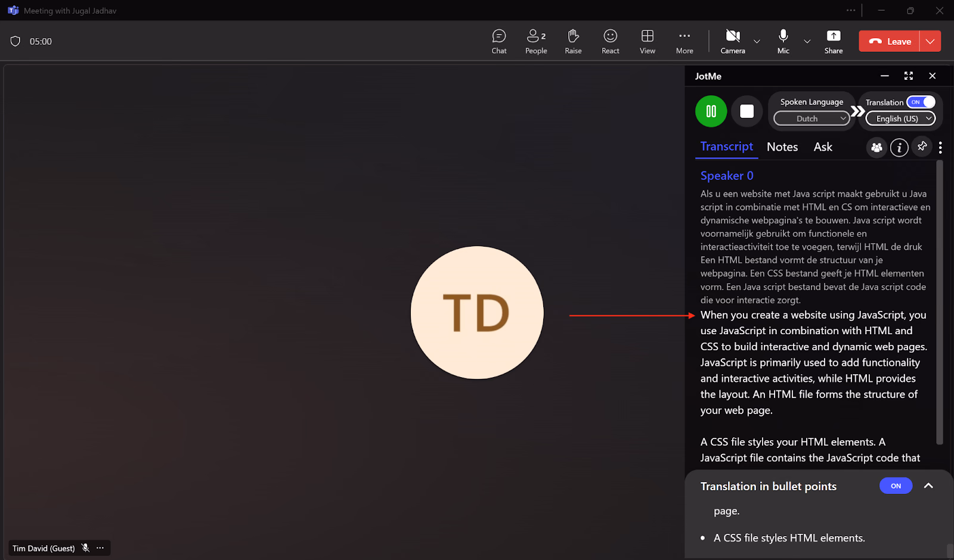Show the People participants list
The width and height of the screenshot is (954, 560).
pos(536,42)
